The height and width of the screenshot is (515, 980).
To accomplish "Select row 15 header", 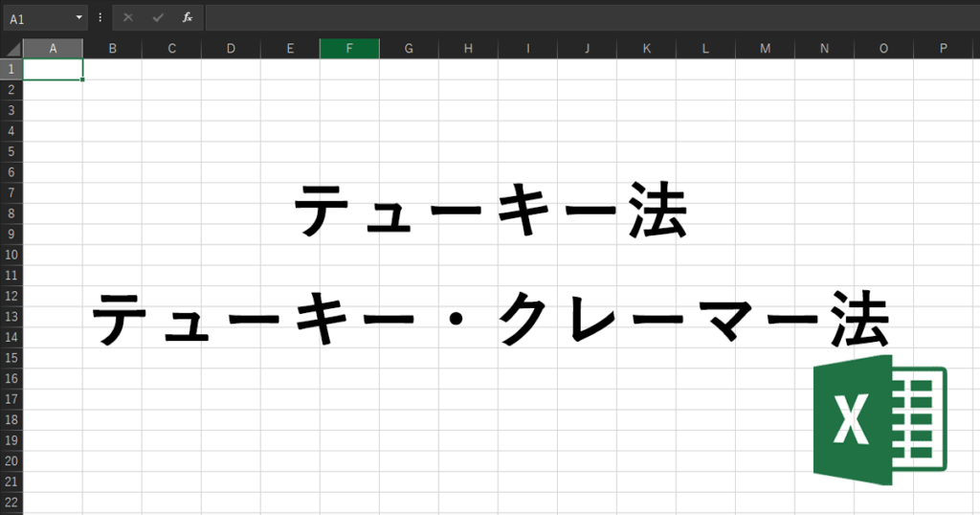I will point(11,357).
